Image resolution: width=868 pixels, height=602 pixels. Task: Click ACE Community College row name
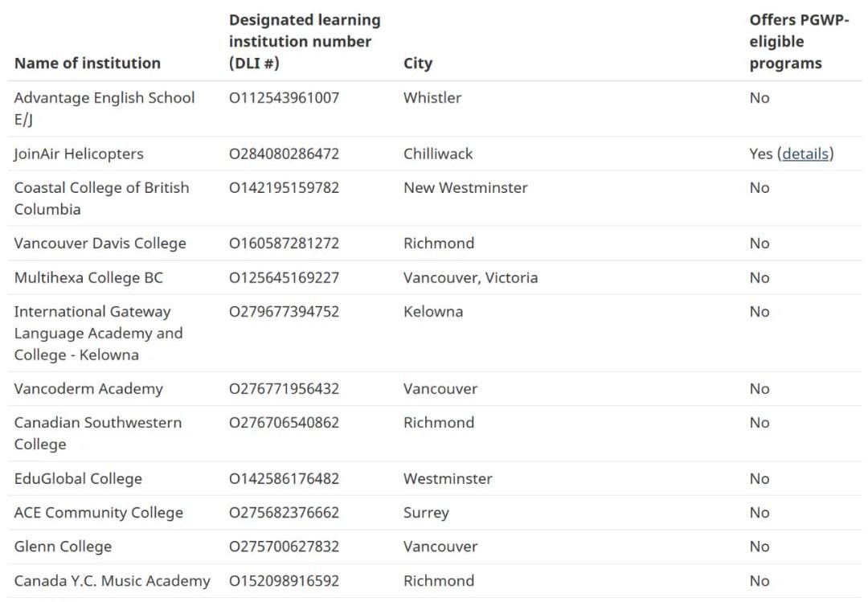(99, 512)
